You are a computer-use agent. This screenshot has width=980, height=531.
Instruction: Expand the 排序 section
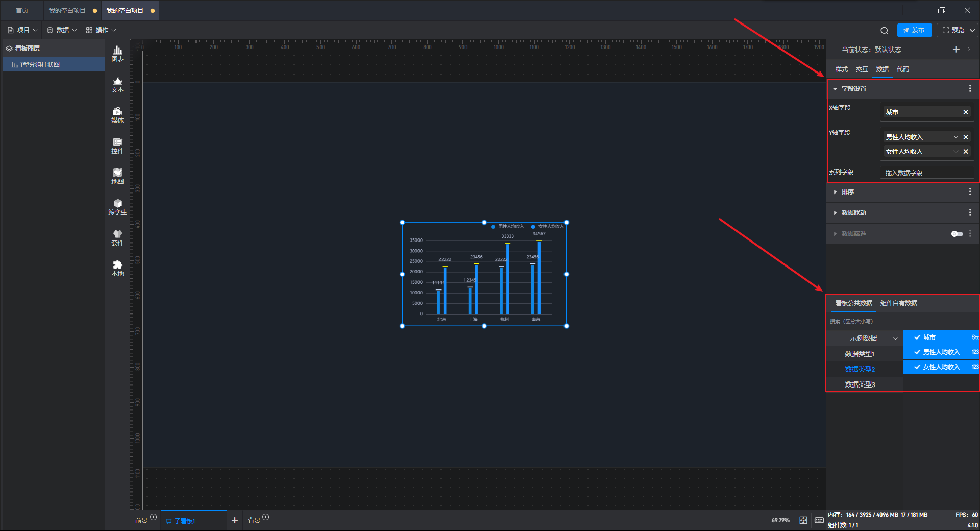tap(835, 192)
